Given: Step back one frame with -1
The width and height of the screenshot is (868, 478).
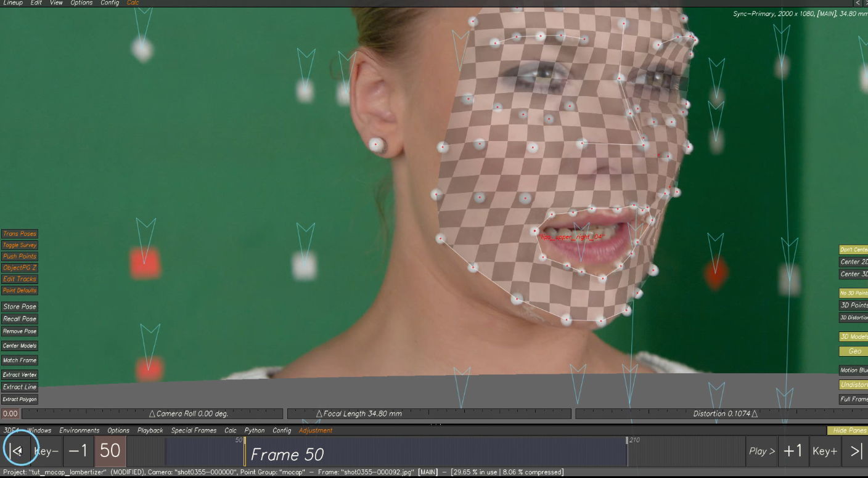Looking at the screenshot, I should click(x=78, y=452).
